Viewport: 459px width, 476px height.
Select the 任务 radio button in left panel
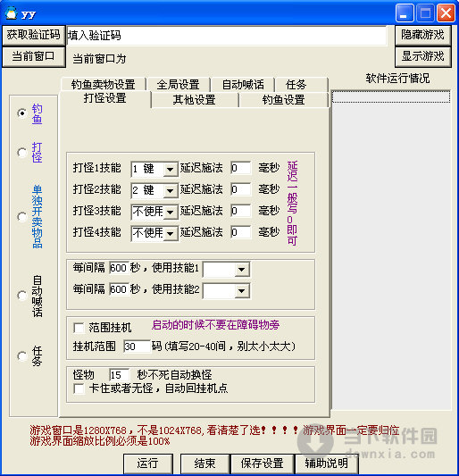tap(22, 355)
